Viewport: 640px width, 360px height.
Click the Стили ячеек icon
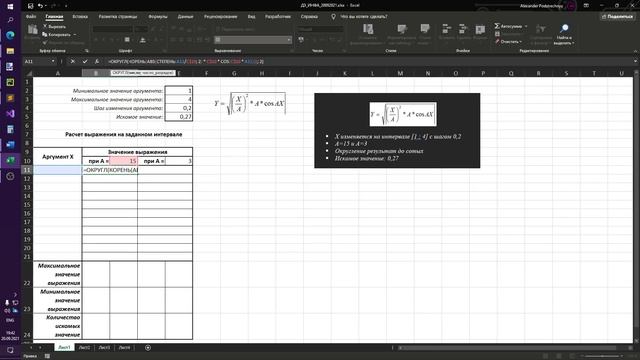[425, 28]
